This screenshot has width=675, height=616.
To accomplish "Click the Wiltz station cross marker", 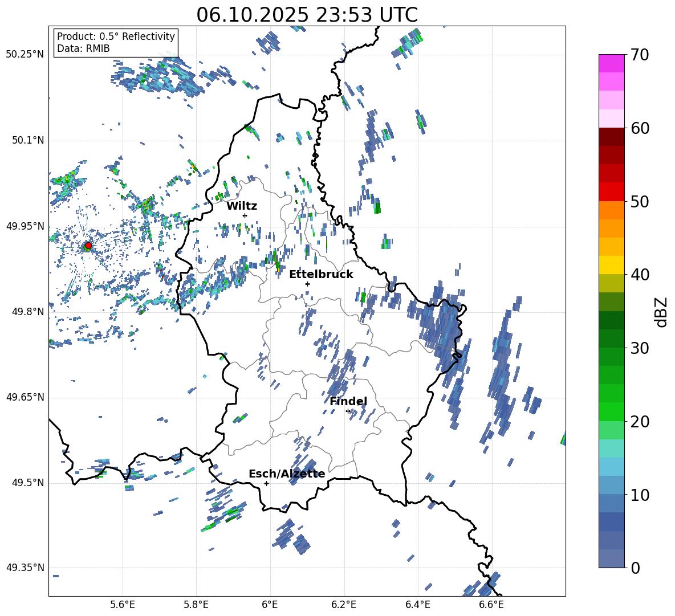I will point(245,215).
